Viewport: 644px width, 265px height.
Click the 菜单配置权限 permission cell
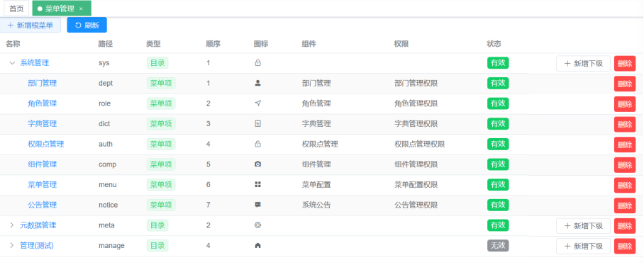[416, 185]
